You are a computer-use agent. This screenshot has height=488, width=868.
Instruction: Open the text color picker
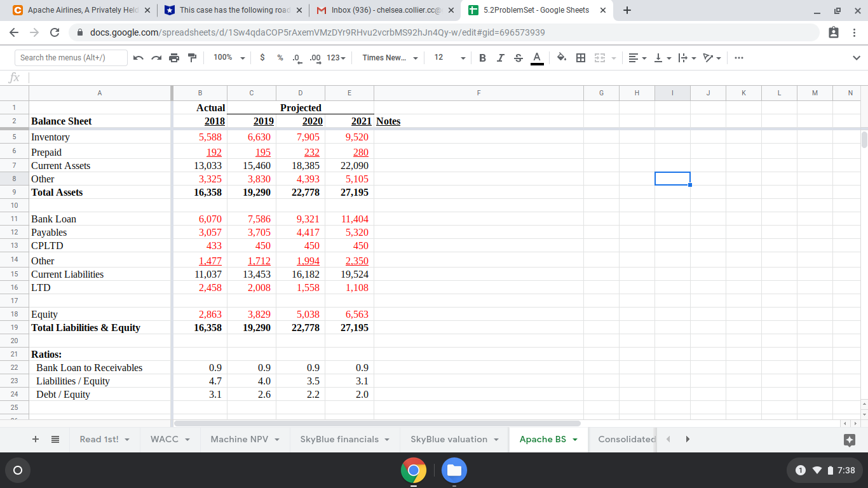(536, 58)
